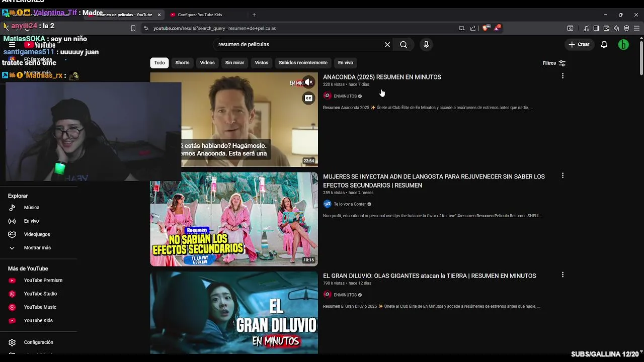Open the media playlist music-note icon
The height and width of the screenshot is (362, 644).
(x=586, y=28)
